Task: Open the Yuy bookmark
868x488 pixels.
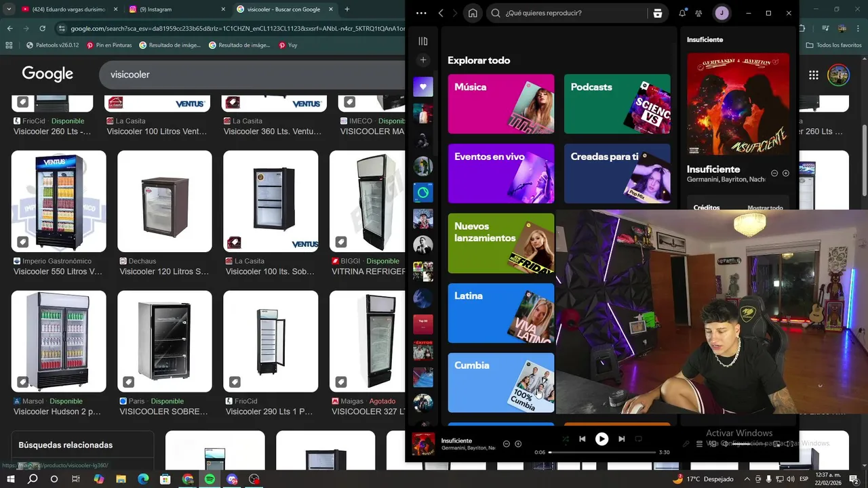Action: pos(288,45)
